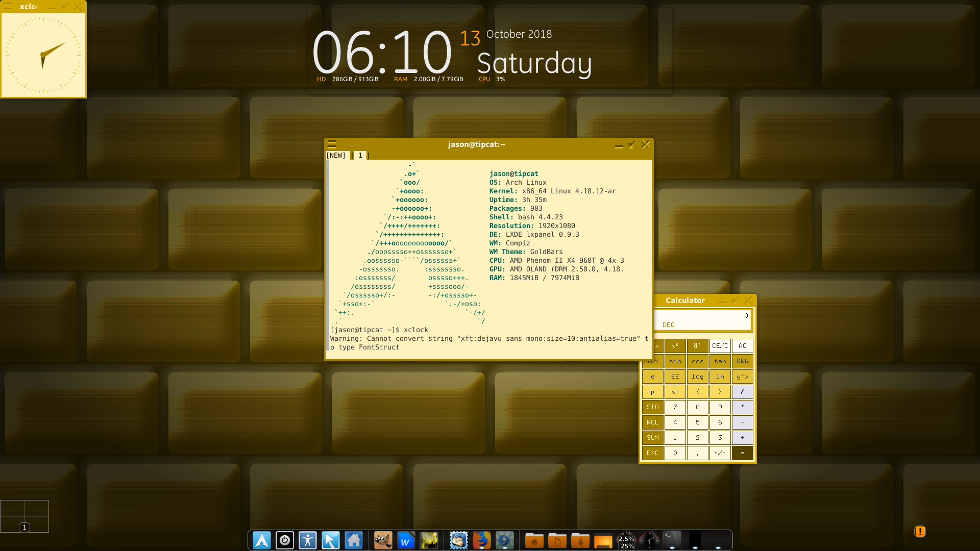Screen dimensions: 980x551
Task: Click the e constant button in Calculator
Action: click(653, 377)
